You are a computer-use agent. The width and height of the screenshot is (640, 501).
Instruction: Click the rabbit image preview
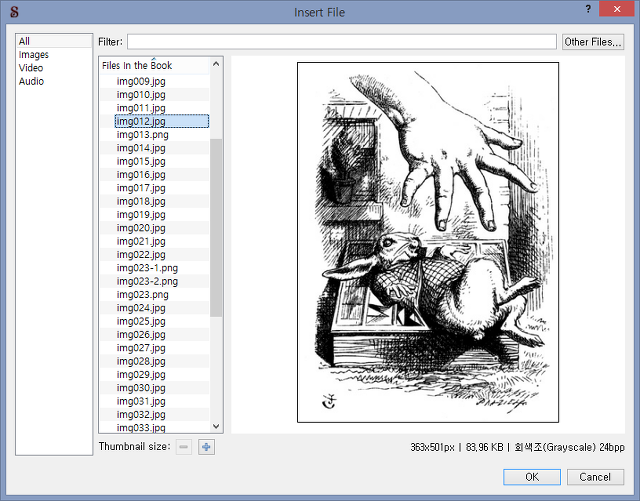coord(428,243)
